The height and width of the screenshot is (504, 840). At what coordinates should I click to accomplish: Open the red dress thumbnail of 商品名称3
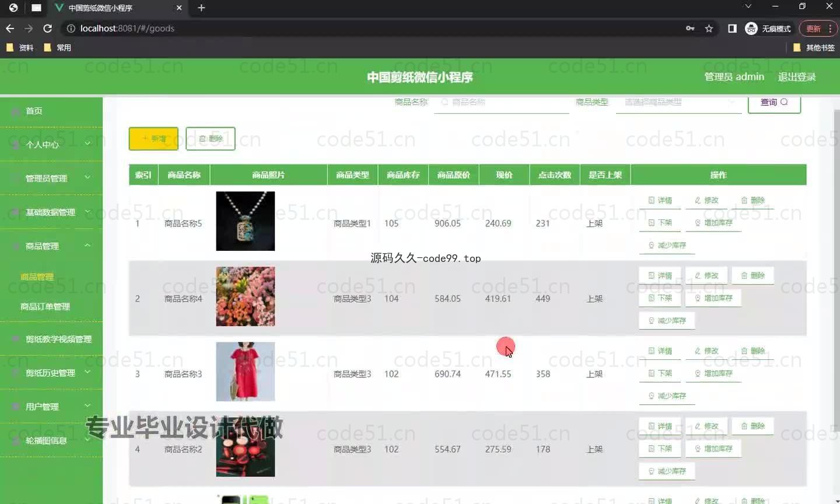tap(245, 372)
